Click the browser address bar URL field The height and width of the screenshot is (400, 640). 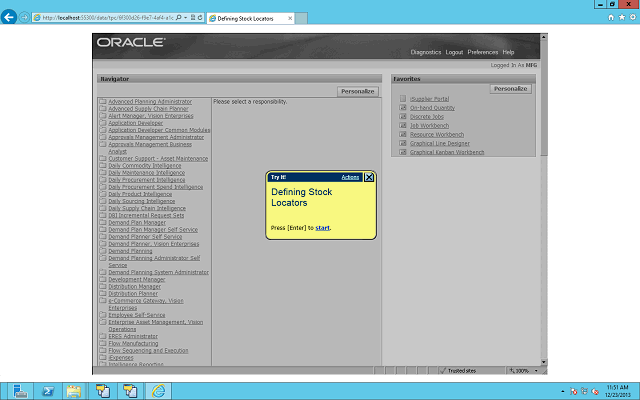tap(105, 18)
